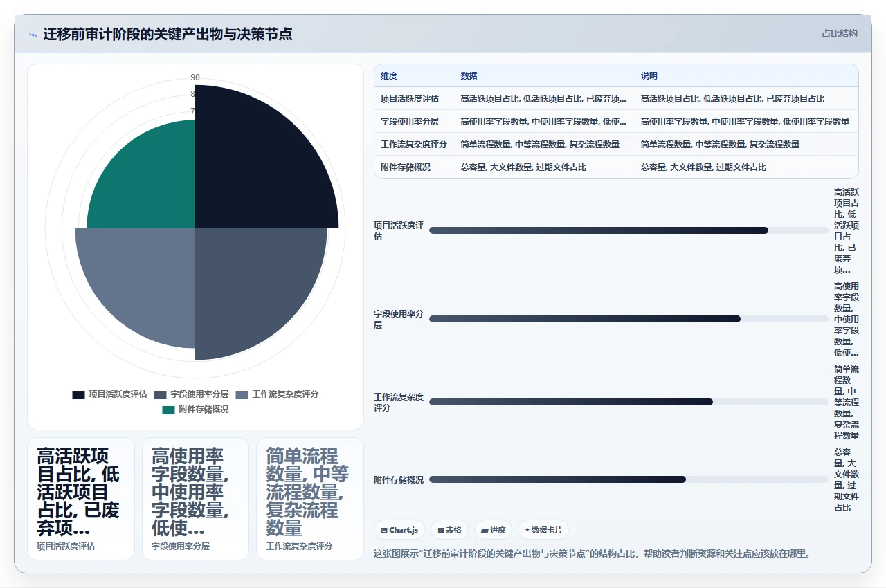Click 数据 cell in 附件存储概况 row
The height and width of the screenshot is (588, 886).
click(543, 167)
